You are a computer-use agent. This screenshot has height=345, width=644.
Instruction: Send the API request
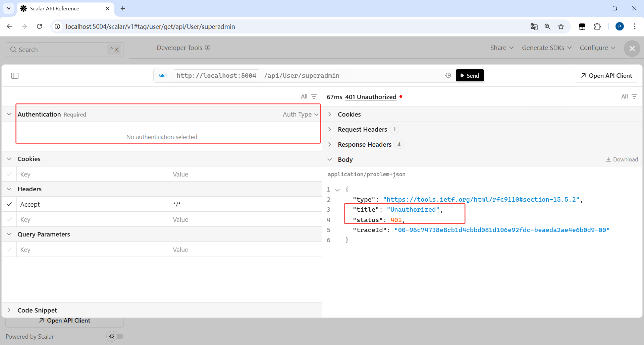pyautogui.click(x=470, y=75)
